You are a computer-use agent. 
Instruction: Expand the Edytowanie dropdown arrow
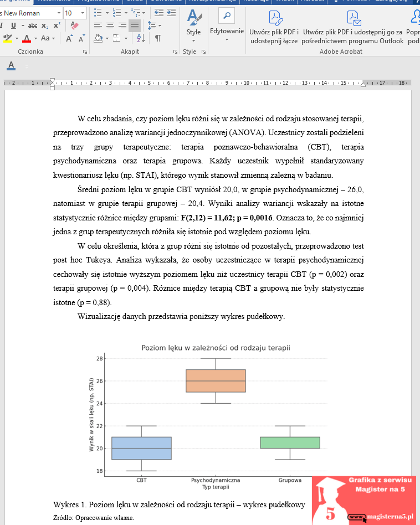[x=227, y=39]
